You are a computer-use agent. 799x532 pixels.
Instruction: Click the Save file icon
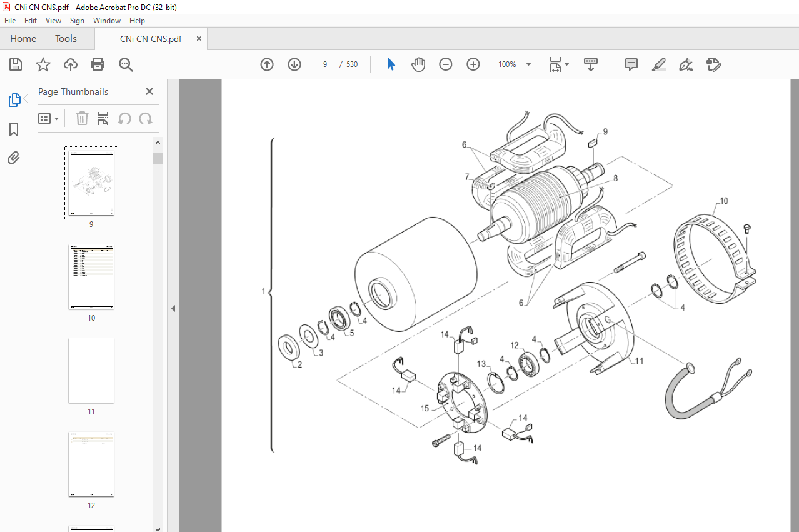(16, 64)
